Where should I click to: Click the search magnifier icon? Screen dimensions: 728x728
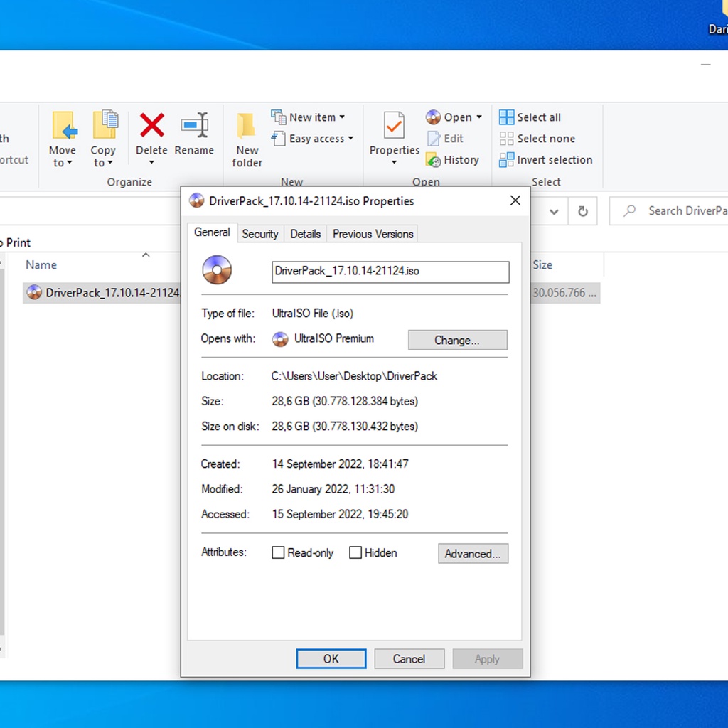click(630, 210)
